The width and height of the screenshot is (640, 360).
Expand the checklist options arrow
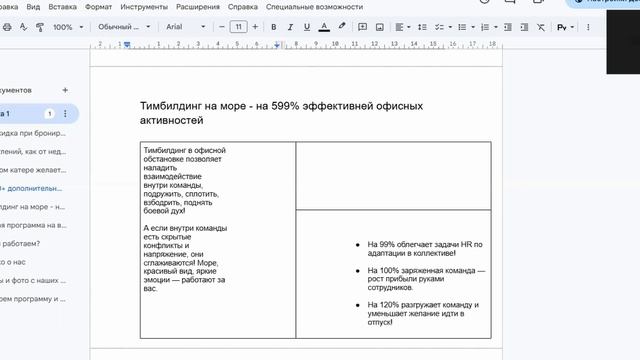[x=450, y=27]
